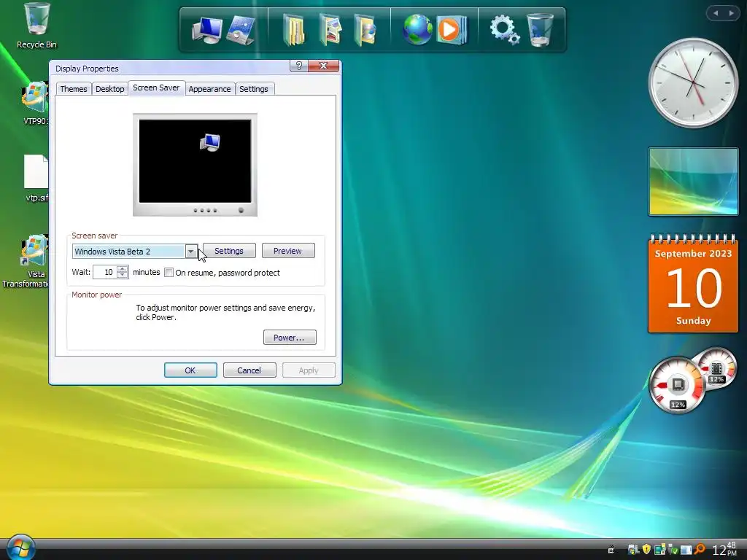Viewport: 747px width, 560px height.
Task: Click the Windows flag computer tray icon
Action: tap(633, 550)
